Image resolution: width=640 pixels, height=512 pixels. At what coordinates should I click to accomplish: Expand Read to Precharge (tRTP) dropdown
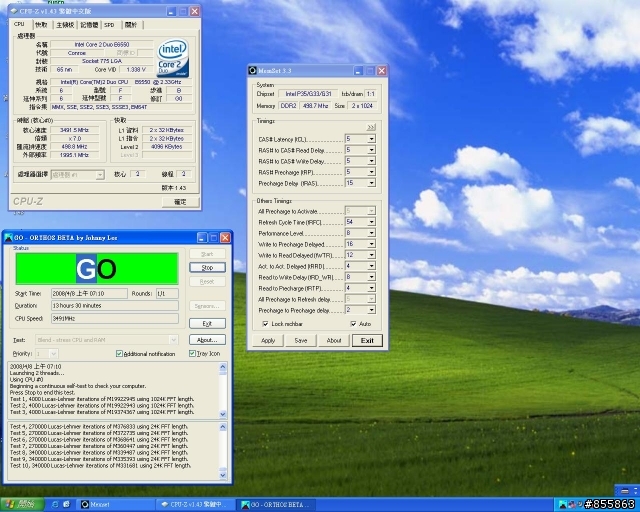pyautogui.click(x=371, y=288)
